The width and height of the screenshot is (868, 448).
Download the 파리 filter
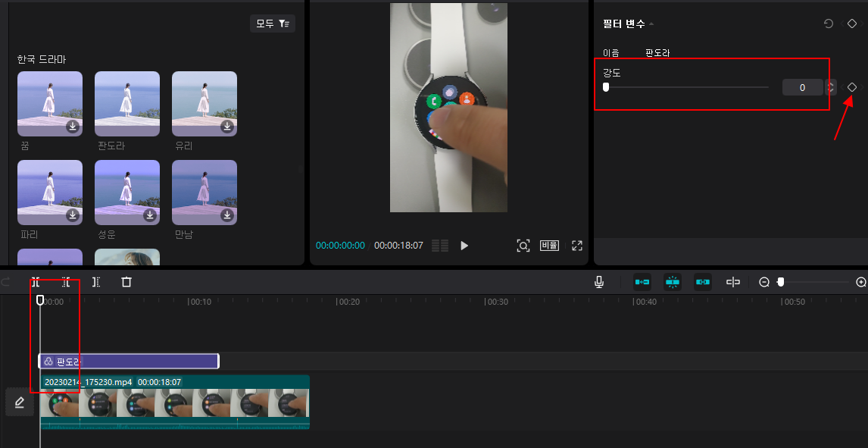[73, 215]
